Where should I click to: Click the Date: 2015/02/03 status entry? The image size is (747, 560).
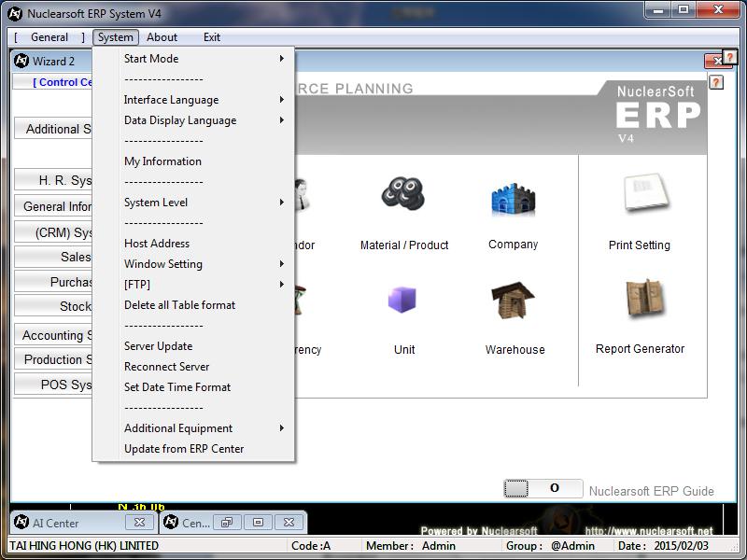(x=663, y=546)
